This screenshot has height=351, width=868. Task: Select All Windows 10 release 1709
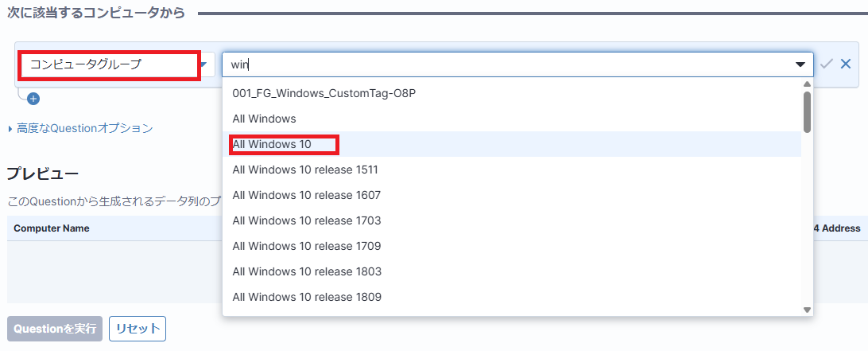[x=306, y=246]
